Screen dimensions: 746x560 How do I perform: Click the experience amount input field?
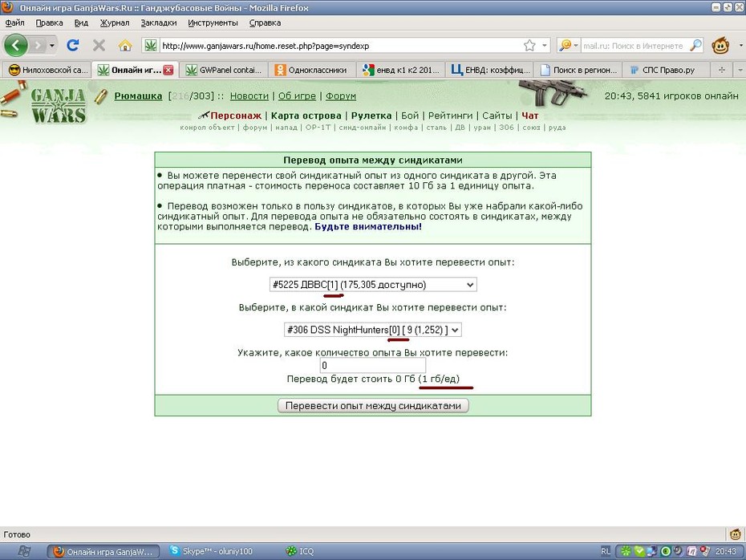(373, 365)
